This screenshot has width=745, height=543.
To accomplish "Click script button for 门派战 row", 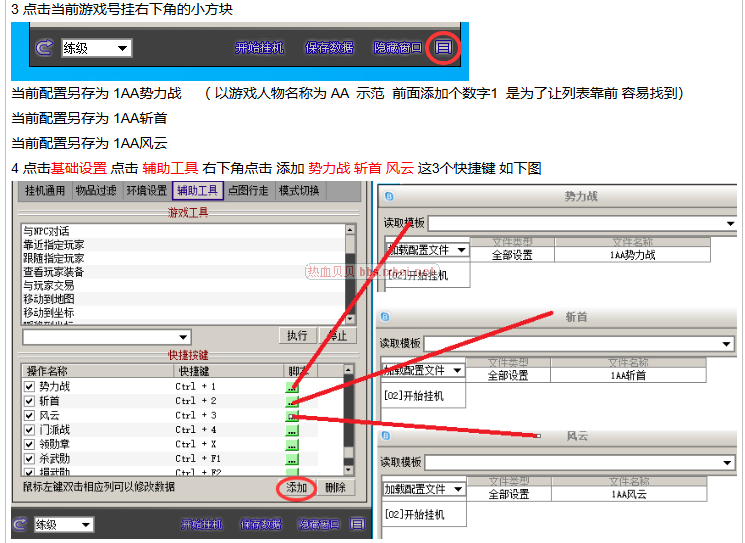I will [292, 430].
